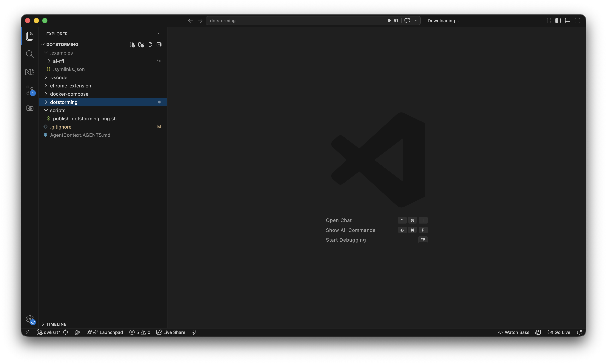Open the publish-dotstorming-img.sh file
Viewport: 607px width, 364px height.
pos(85,118)
